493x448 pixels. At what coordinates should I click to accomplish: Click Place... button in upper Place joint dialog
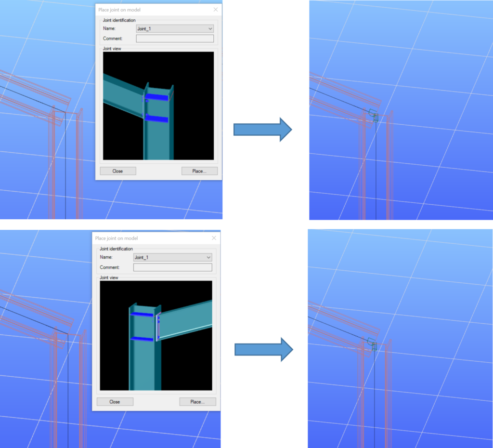(199, 171)
